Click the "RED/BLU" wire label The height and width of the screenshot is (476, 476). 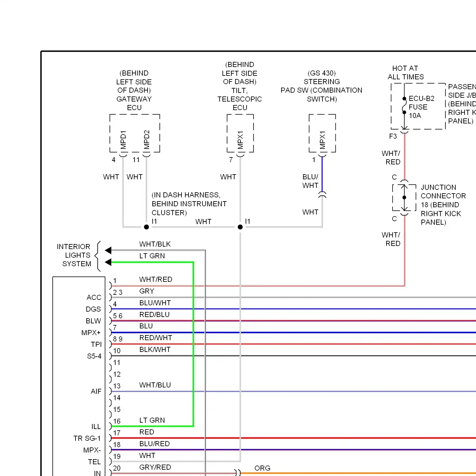point(154,314)
